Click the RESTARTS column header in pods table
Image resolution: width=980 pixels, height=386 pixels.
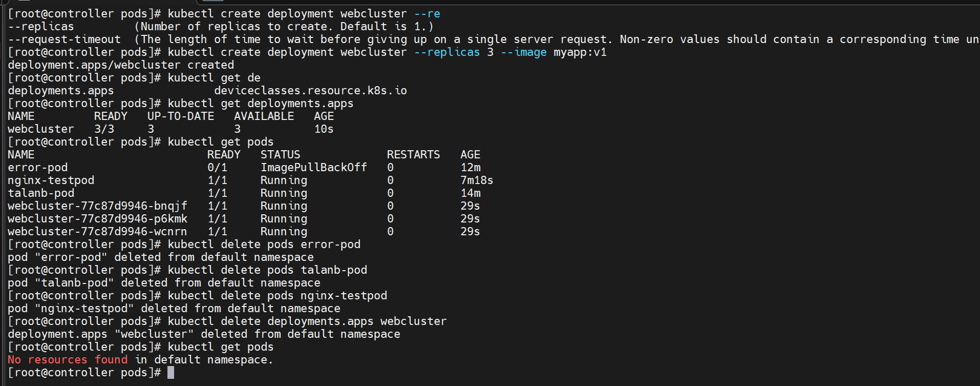(413, 155)
